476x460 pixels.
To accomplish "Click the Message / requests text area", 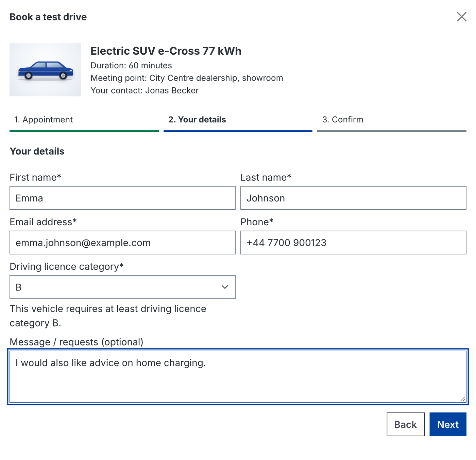I will 238,377.
